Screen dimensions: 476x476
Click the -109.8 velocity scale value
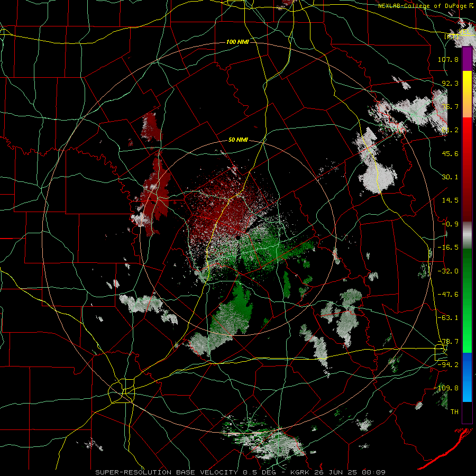coord(446,388)
